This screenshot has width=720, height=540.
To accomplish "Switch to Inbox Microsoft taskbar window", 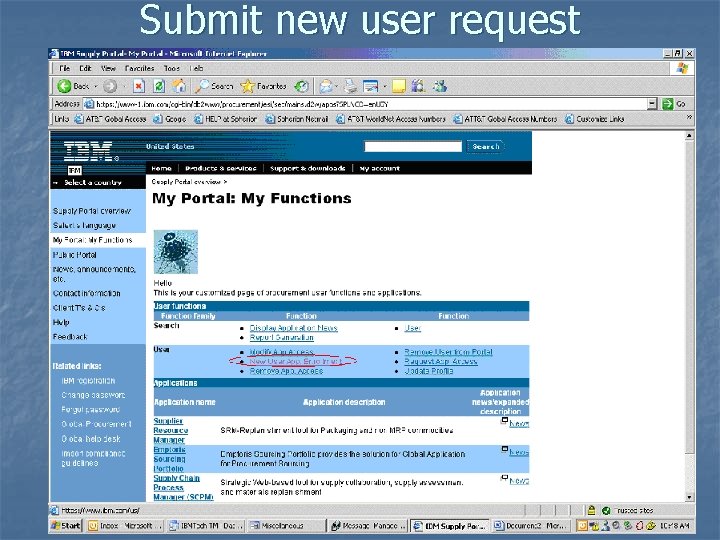I will pos(125,526).
